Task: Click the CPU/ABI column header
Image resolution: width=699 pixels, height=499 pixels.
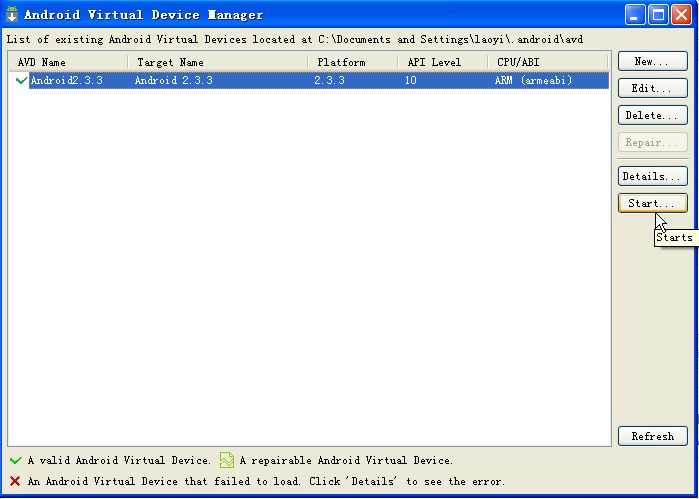Action: tap(548, 62)
